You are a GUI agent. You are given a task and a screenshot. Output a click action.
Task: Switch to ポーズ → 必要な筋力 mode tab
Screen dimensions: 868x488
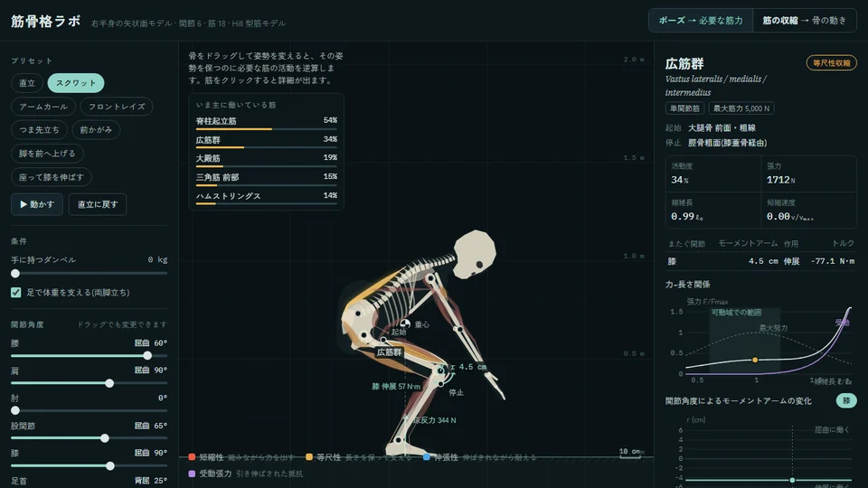(x=700, y=21)
